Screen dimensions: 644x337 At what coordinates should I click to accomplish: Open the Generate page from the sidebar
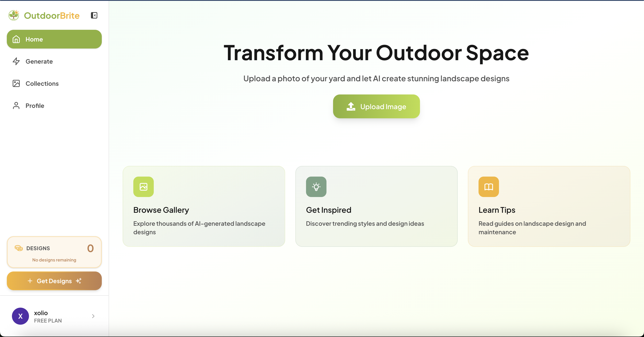(39, 61)
